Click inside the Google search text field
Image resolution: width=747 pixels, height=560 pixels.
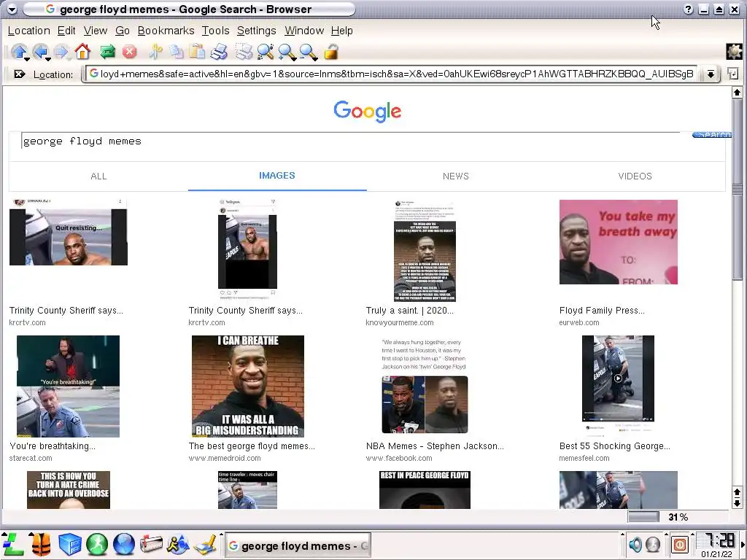352,141
